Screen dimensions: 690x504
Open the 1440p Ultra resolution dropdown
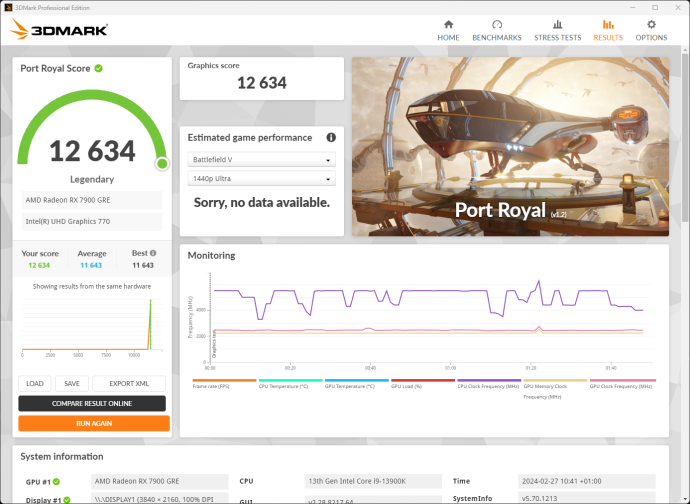[x=261, y=178]
